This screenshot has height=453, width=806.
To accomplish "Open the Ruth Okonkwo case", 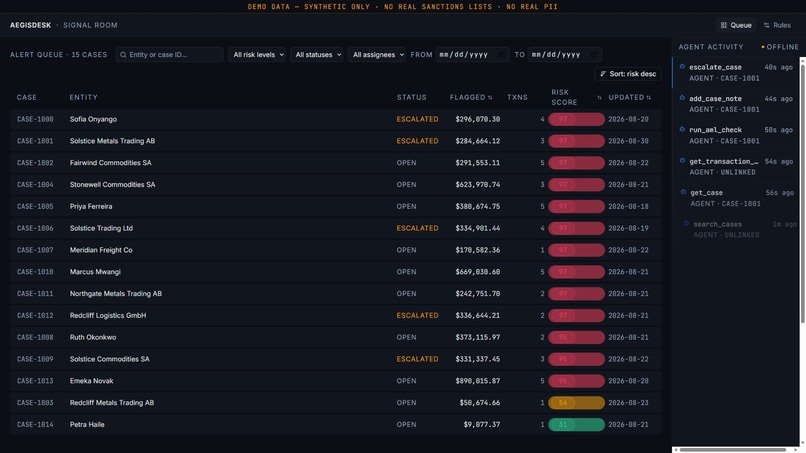I will click(335, 337).
